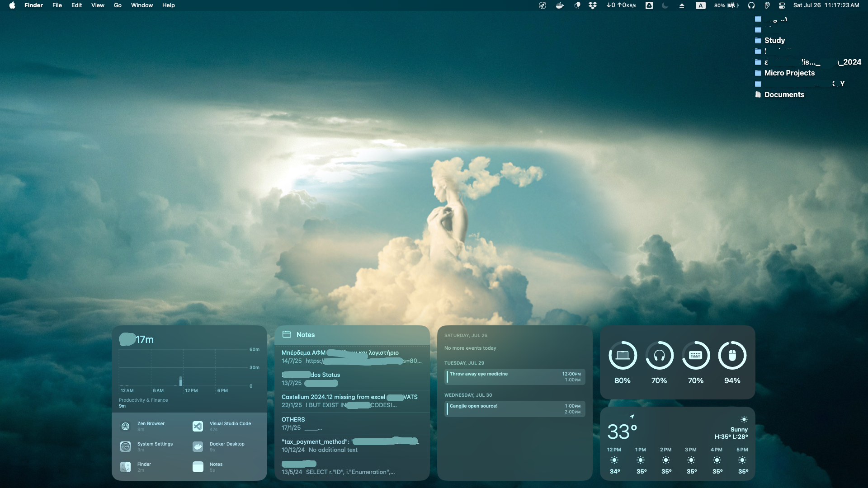This screenshot has width=868, height=488.
Task: Click the 3PM hourly forecast column
Action: tap(691, 460)
